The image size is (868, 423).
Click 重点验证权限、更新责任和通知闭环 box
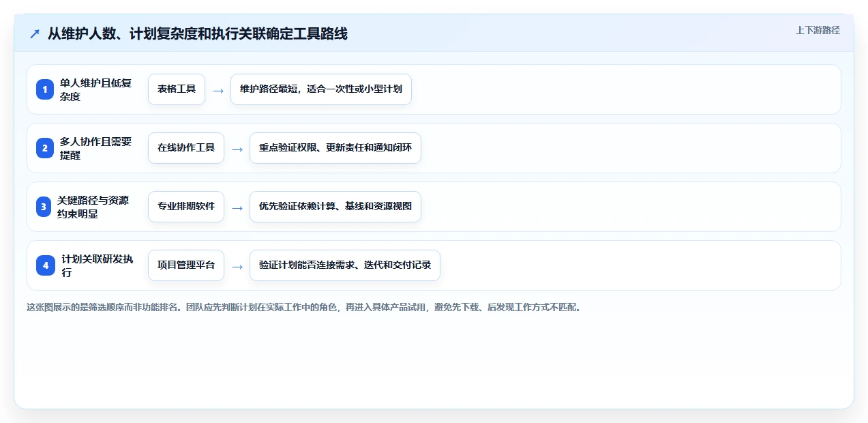335,148
